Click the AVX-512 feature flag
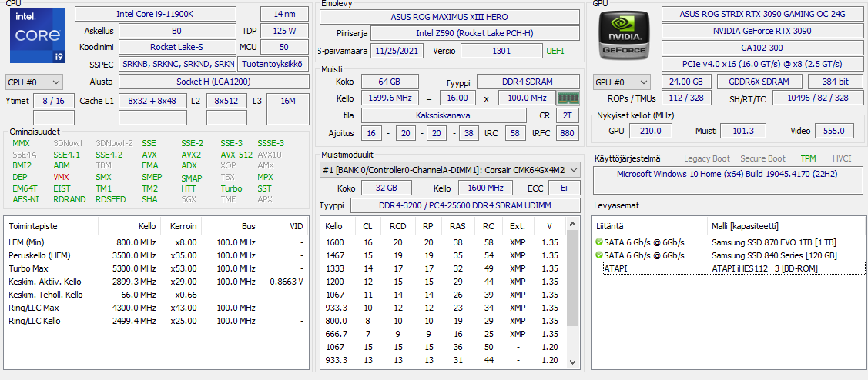868x380 pixels. tap(236, 155)
